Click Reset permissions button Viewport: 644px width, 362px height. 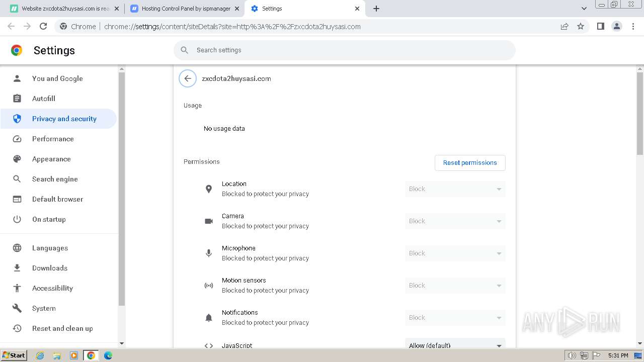coord(470,163)
